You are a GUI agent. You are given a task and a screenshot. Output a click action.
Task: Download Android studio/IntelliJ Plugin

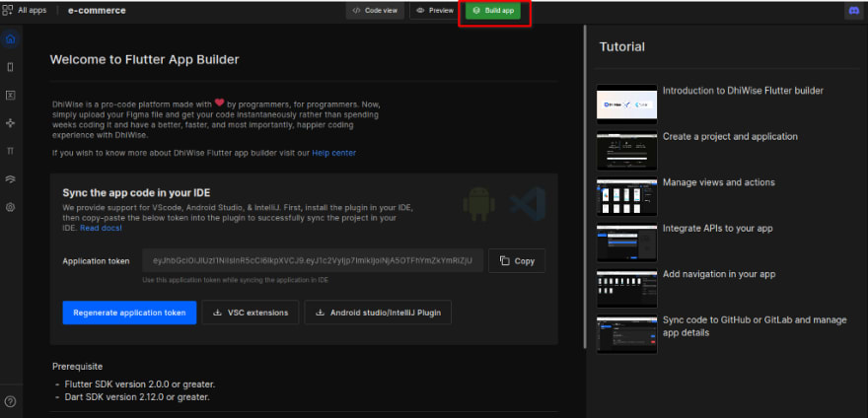(378, 313)
